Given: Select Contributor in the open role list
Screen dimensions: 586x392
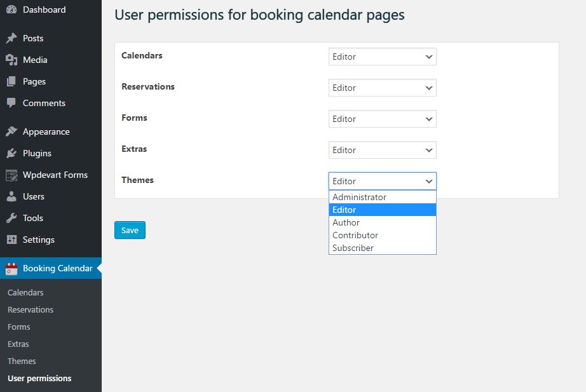Looking at the screenshot, I should click(355, 235).
